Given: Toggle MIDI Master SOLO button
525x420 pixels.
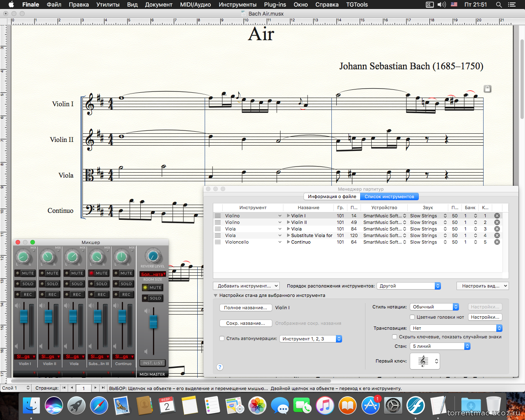Looking at the screenshot, I should tap(153, 298).
